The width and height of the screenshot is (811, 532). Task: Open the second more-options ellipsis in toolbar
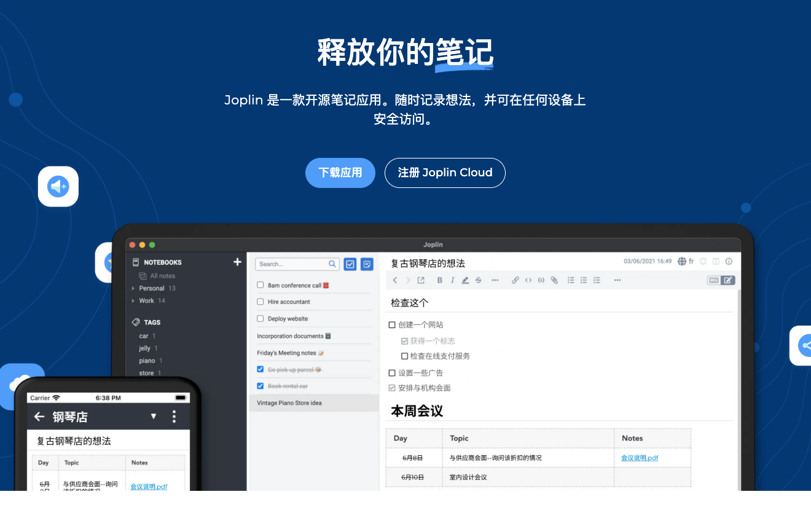click(617, 280)
